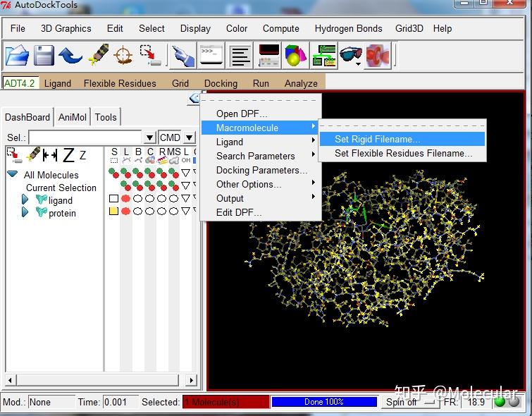
Task: Click toolbar selection-to-set dashed box icon
Action: pos(150,56)
